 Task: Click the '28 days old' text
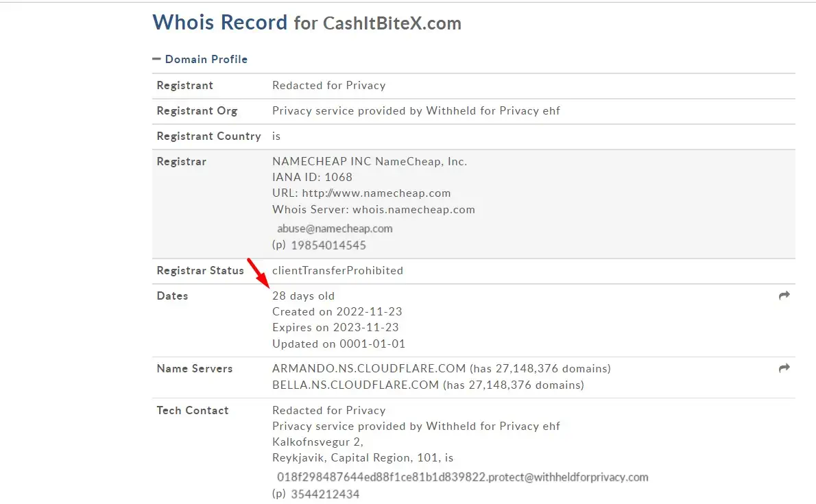click(303, 296)
